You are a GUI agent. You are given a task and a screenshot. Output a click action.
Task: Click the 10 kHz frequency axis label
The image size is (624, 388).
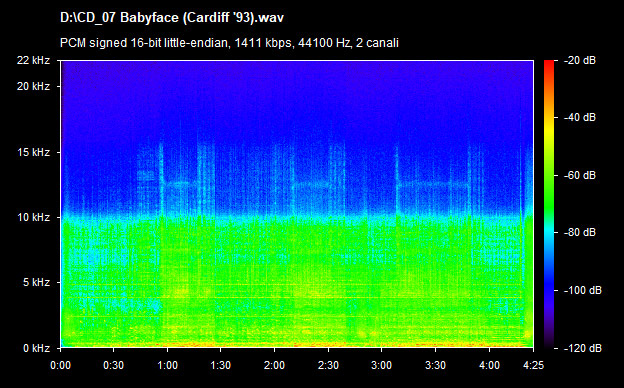point(33,217)
